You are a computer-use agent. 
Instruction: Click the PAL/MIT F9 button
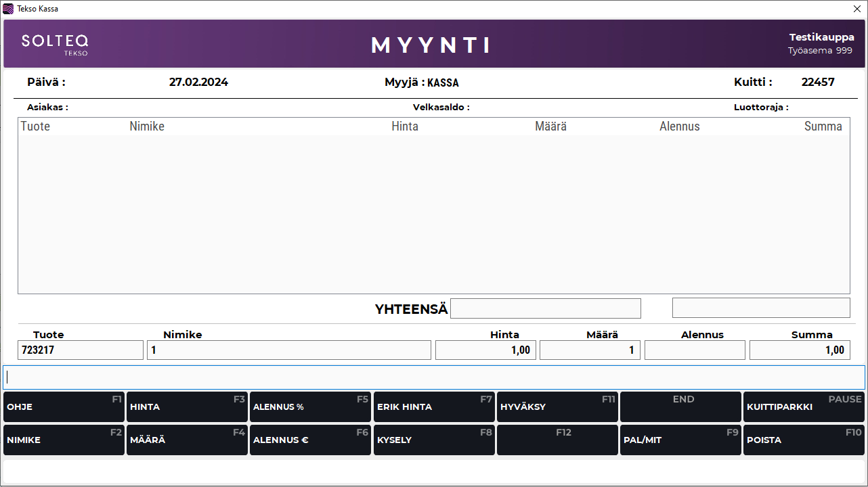pos(680,440)
